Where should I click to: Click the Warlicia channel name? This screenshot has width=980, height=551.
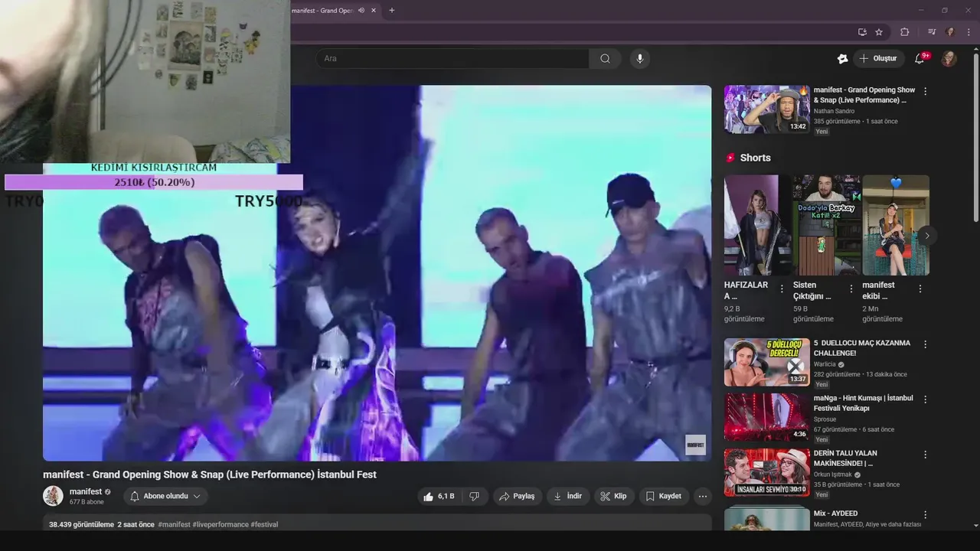[x=825, y=364]
